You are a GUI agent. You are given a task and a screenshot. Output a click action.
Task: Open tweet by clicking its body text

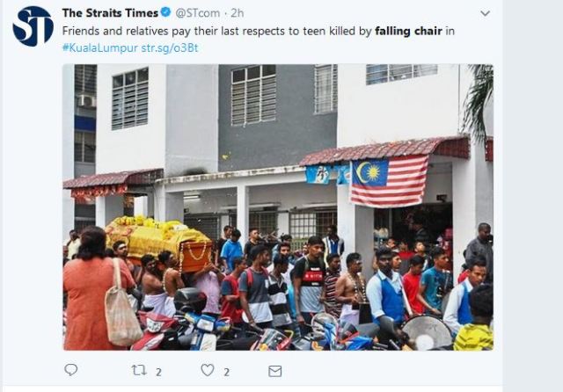tap(259, 32)
